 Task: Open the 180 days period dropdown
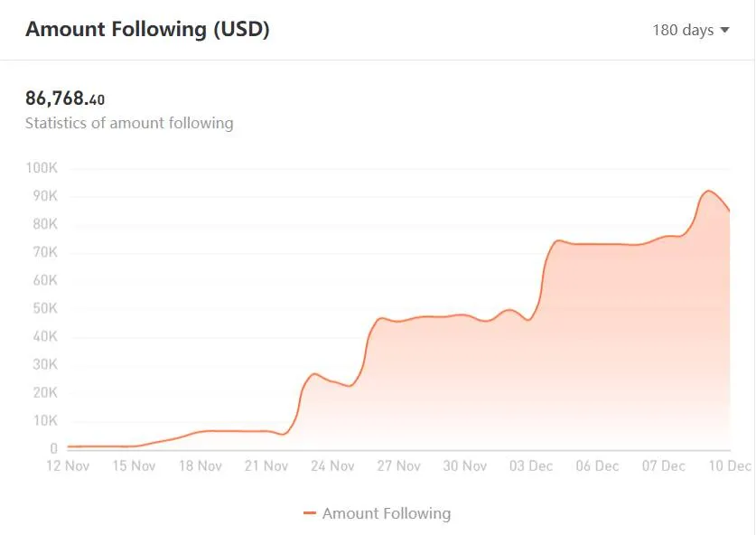[690, 30]
